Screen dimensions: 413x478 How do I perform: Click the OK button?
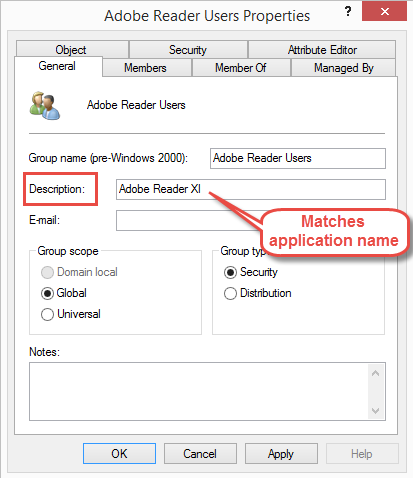click(119, 454)
